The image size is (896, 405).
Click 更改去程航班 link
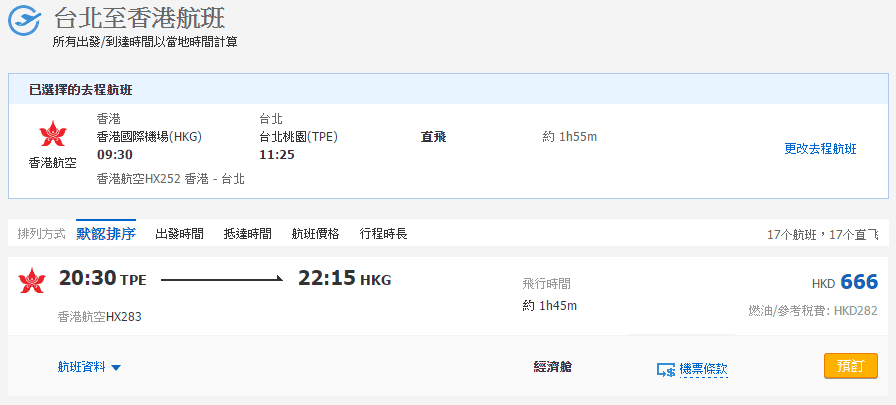pos(820,149)
